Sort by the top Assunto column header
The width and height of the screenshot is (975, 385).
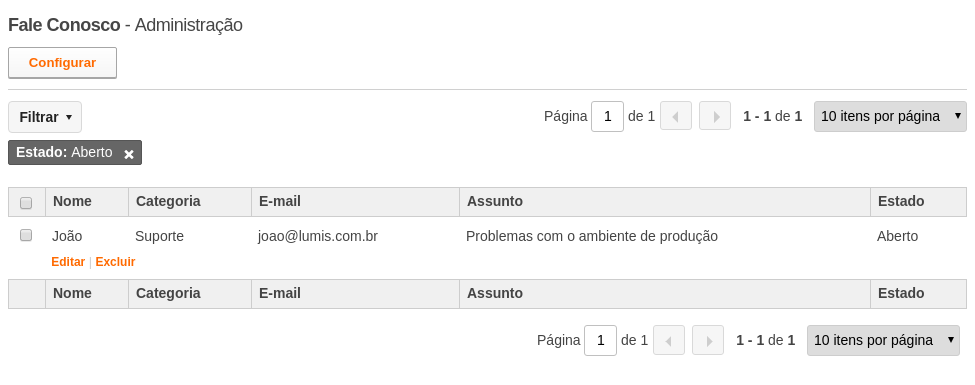495,202
